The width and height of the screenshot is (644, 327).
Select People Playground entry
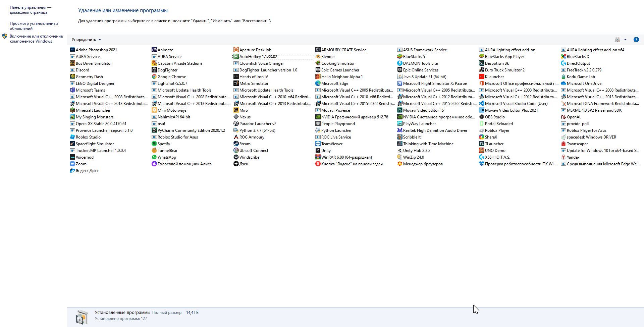tap(335, 124)
